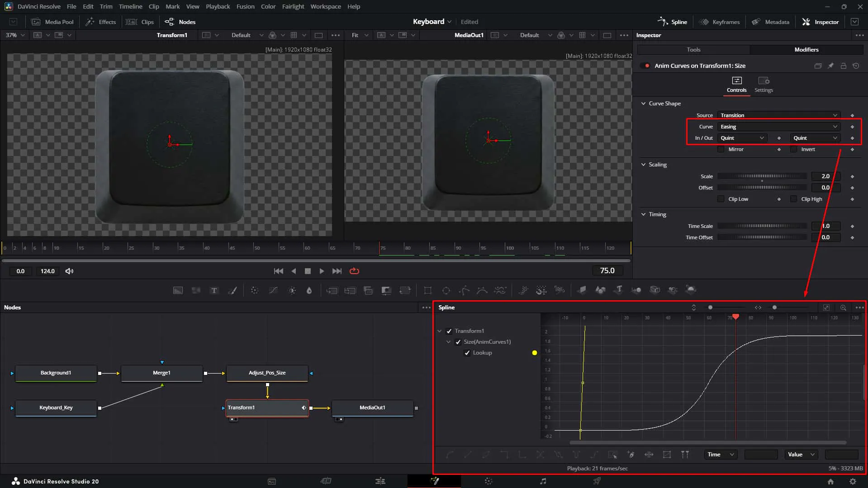Image resolution: width=868 pixels, height=488 pixels.
Task: Go to the project manager home icon
Action: click(x=830, y=482)
